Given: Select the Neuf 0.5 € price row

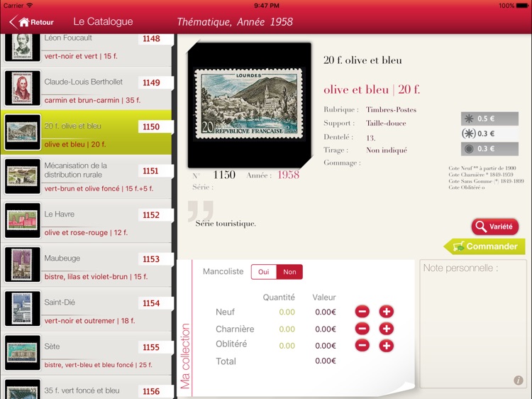Looking at the screenshot, I should (489, 119).
